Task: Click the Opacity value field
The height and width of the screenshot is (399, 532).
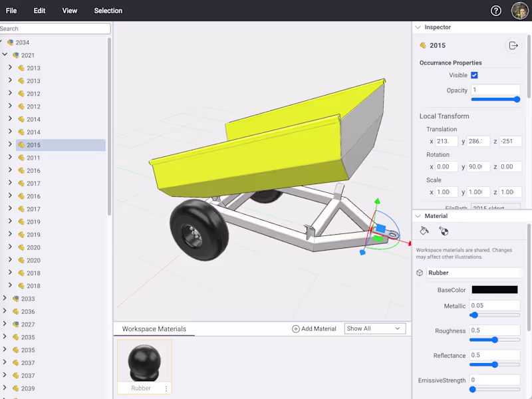Action: [x=495, y=90]
